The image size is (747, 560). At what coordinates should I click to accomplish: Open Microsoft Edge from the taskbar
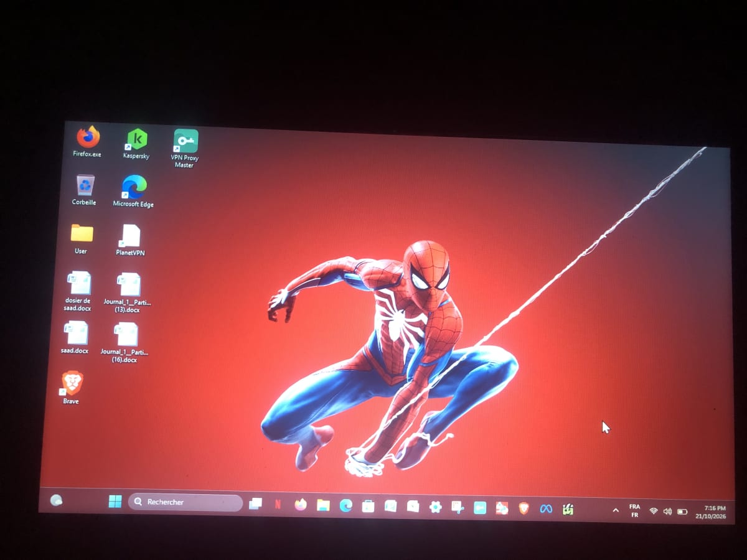(345, 506)
